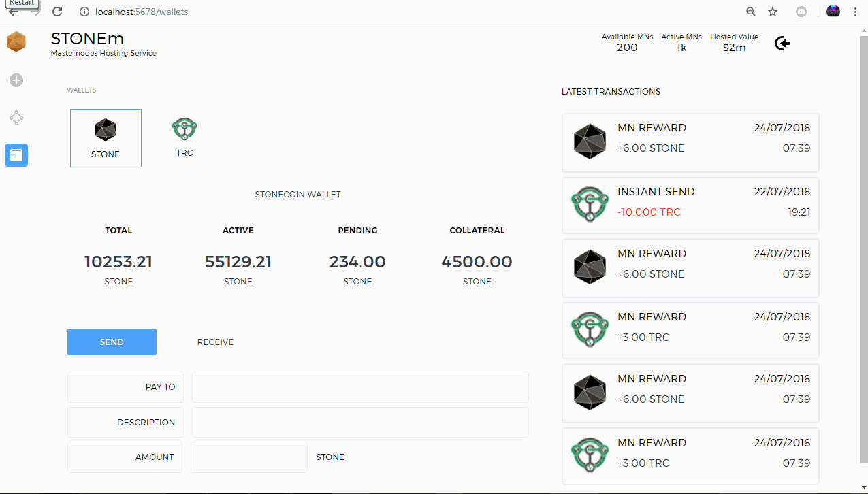Screen dimensions: 868x494
Task: Click the browser forward arrow
Action: 35,12
